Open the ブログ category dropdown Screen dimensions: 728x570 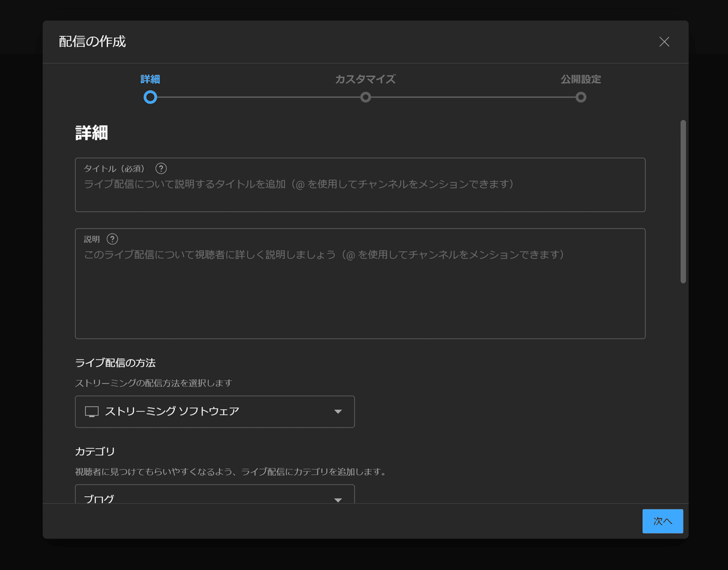(x=215, y=494)
